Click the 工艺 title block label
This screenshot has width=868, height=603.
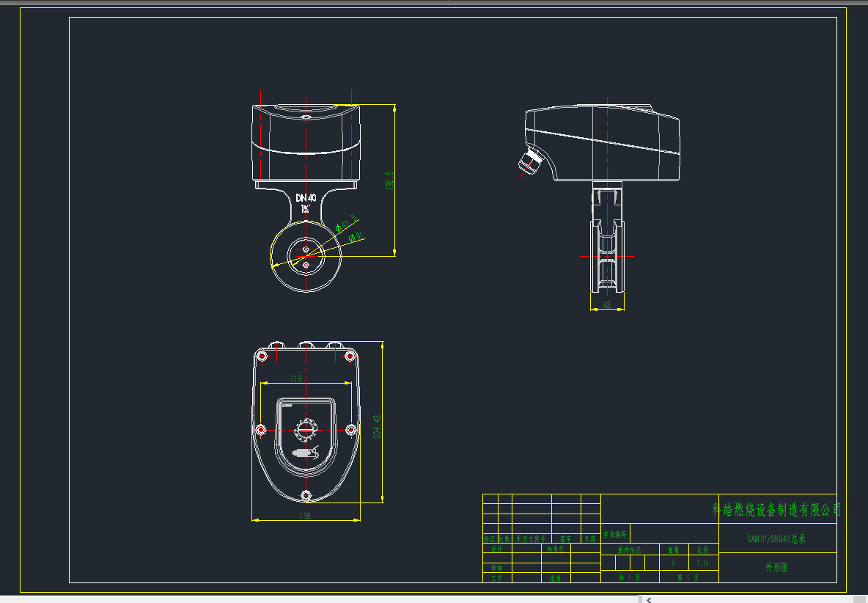496,578
